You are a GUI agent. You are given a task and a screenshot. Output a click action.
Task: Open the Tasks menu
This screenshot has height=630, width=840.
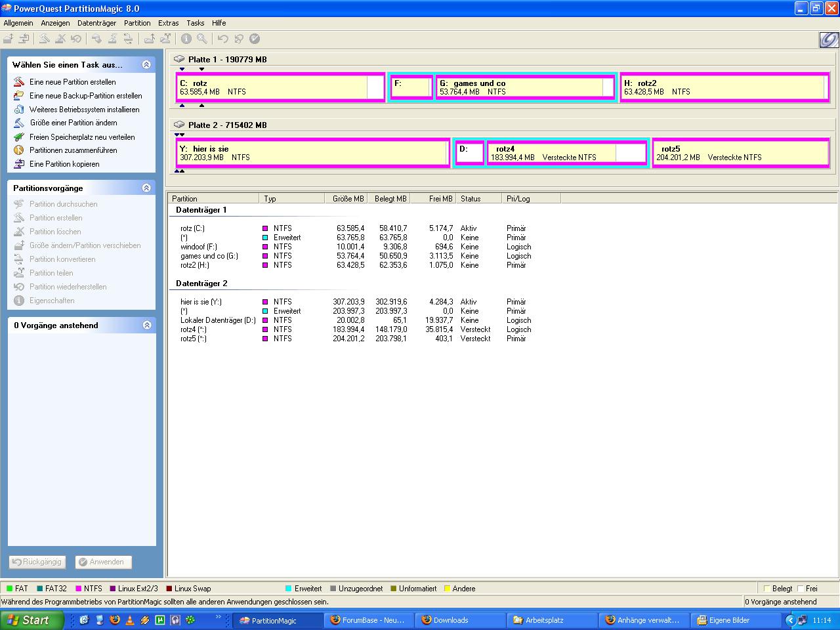click(196, 23)
